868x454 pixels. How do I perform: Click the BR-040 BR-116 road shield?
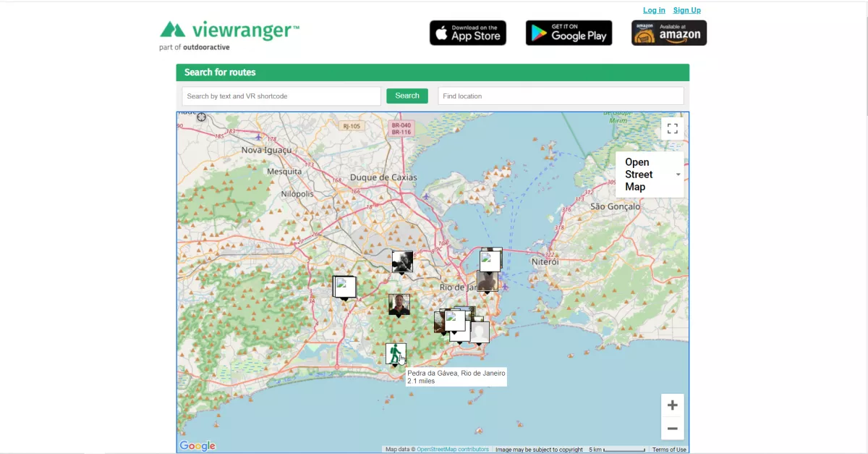pyautogui.click(x=401, y=128)
